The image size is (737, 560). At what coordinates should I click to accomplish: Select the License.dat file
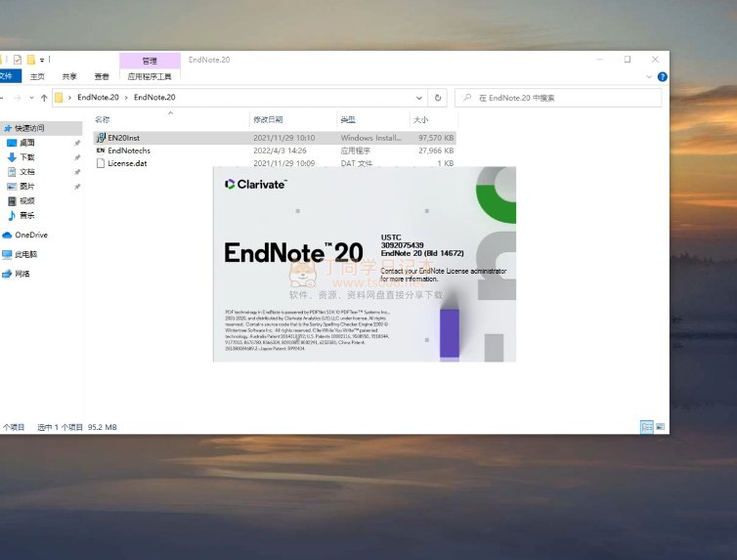(x=275, y=163)
